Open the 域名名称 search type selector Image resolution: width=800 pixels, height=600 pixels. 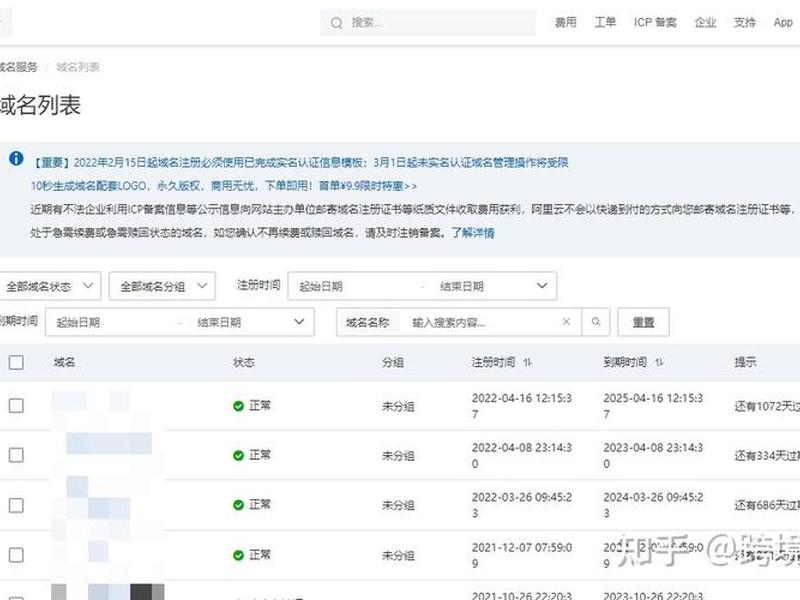coord(368,322)
